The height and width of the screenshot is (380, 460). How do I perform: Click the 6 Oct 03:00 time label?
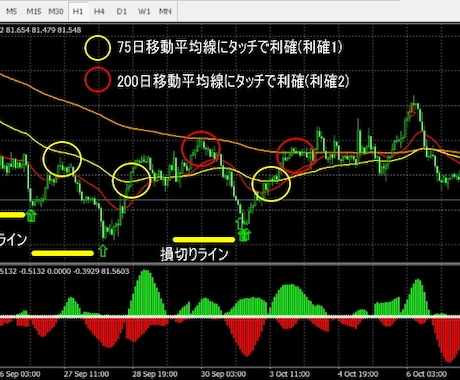(x=426, y=374)
